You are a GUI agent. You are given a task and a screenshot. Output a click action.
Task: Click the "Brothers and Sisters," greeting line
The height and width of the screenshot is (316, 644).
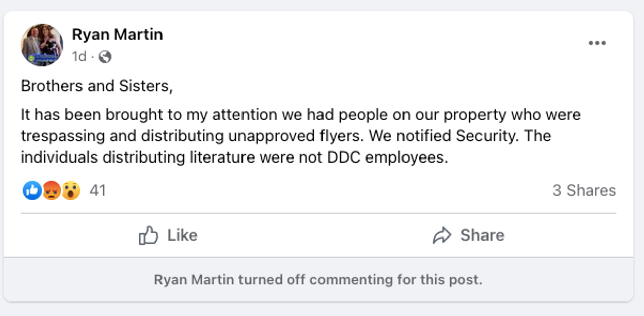pyautogui.click(x=97, y=86)
